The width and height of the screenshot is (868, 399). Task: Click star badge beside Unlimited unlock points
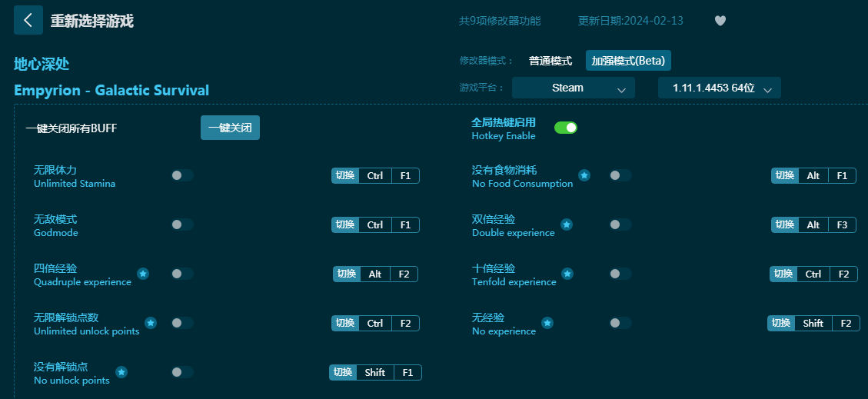[151, 323]
